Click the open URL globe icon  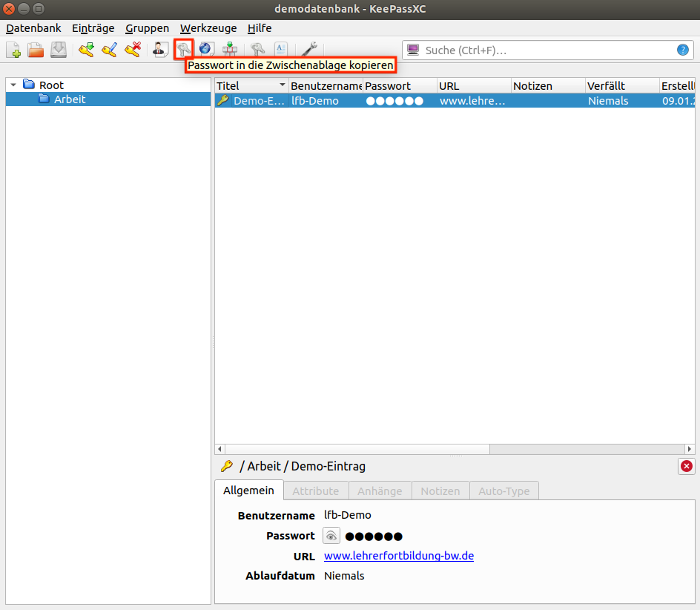click(206, 50)
